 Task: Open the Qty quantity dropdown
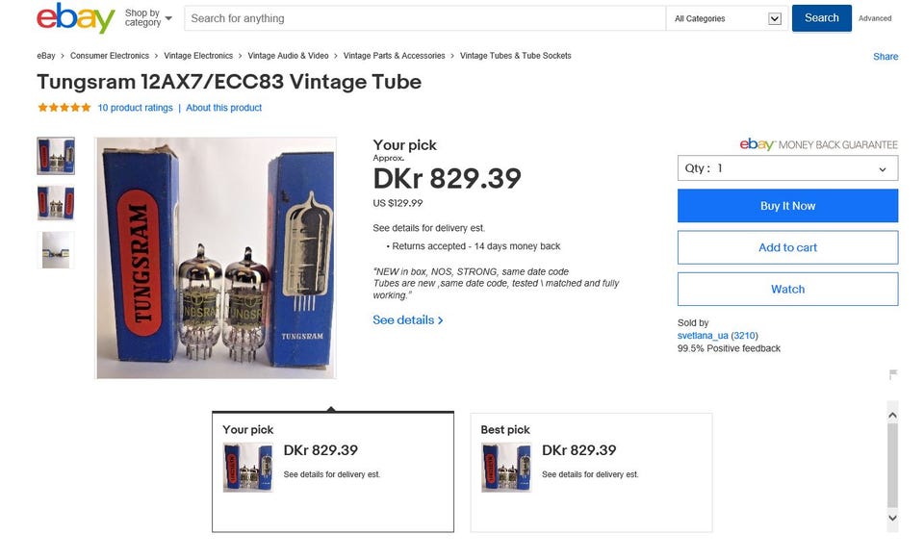click(787, 168)
